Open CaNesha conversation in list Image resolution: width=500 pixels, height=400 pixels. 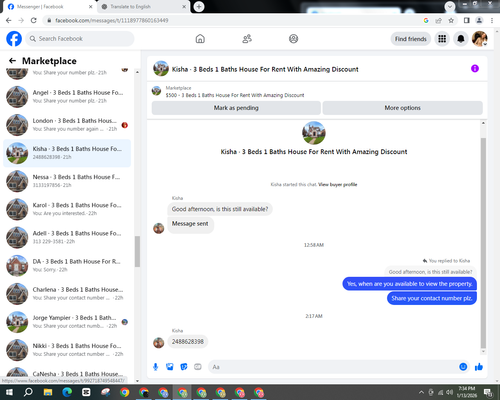(x=67, y=373)
